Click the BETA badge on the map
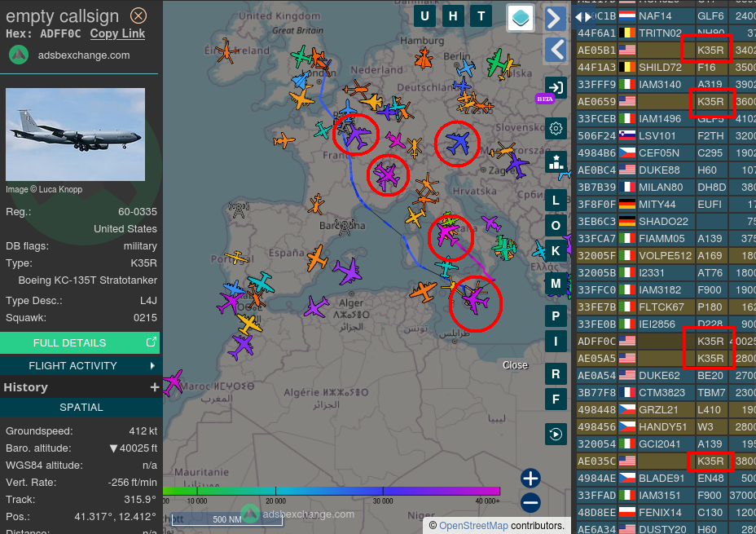This screenshot has height=534, width=756. (545, 99)
